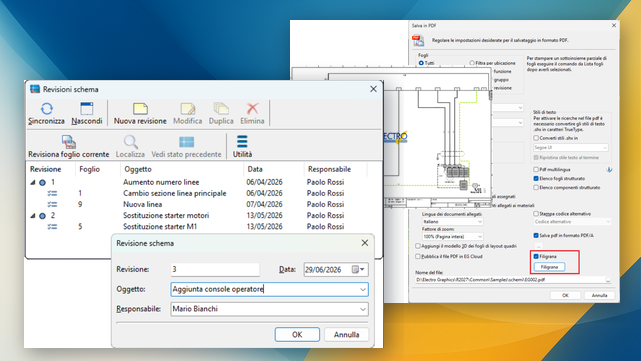Select the Filtra per ubicazione radio button
Image resolution: width=641 pixels, height=361 pixels.
click(x=472, y=63)
